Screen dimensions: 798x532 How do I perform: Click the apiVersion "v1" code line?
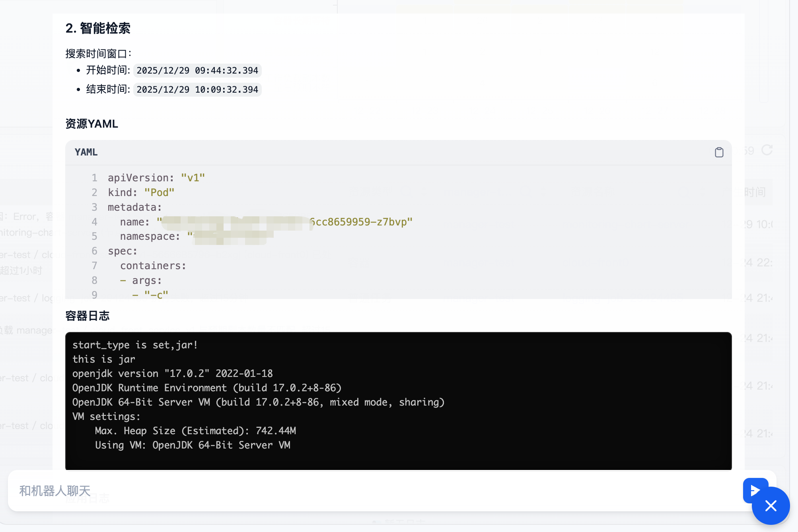click(x=156, y=178)
